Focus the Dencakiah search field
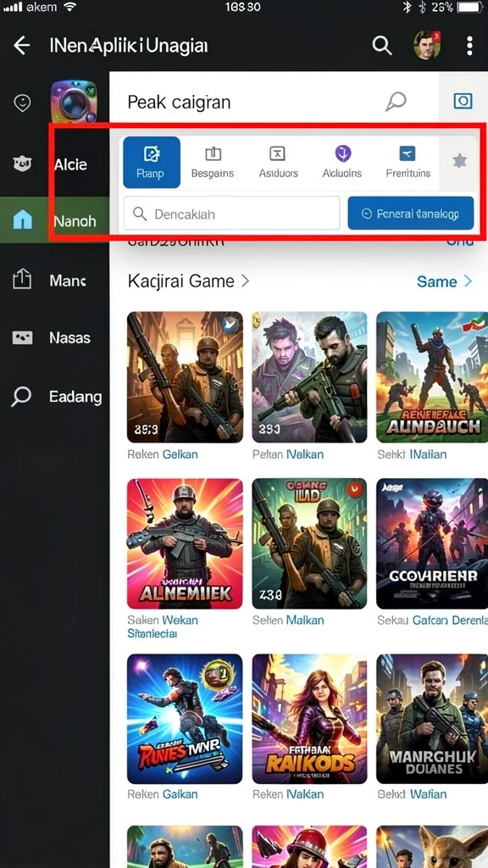Screen dimensions: 488x868 pyautogui.click(x=231, y=213)
